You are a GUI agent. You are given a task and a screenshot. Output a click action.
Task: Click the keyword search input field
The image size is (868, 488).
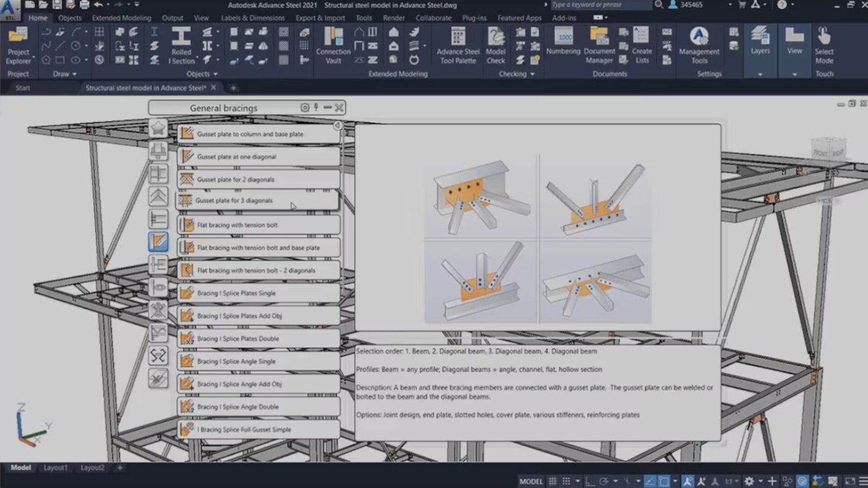click(x=601, y=5)
